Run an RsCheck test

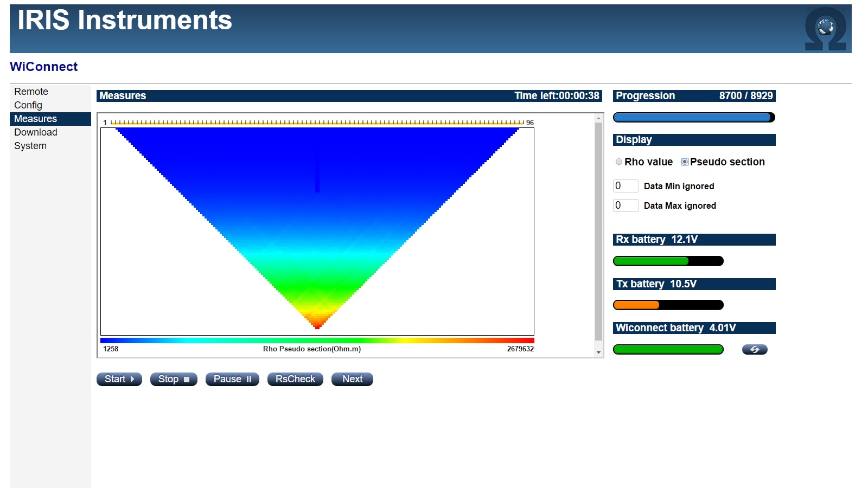pyautogui.click(x=295, y=379)
